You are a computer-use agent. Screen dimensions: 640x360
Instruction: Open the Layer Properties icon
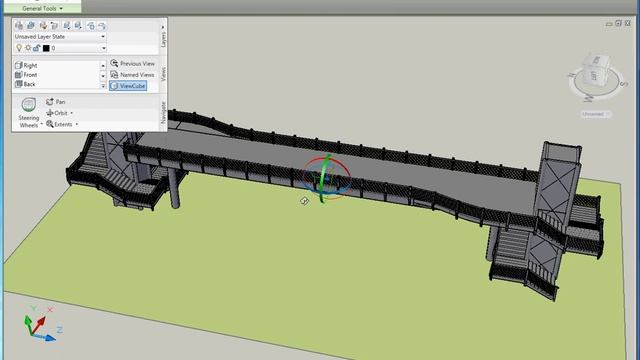coord(19,26)
